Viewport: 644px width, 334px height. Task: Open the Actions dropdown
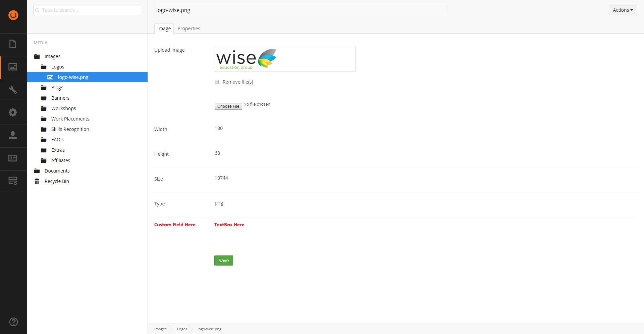(623, 10)
